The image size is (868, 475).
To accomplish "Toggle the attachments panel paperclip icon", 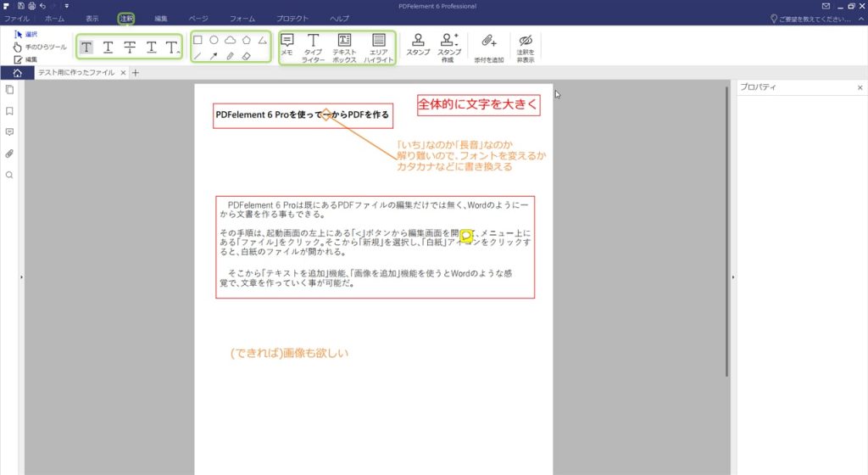I will 9,154.
